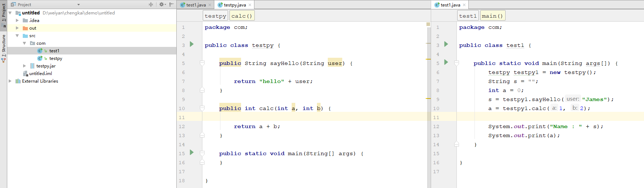Click the "James" string literal

pos(594,99)
